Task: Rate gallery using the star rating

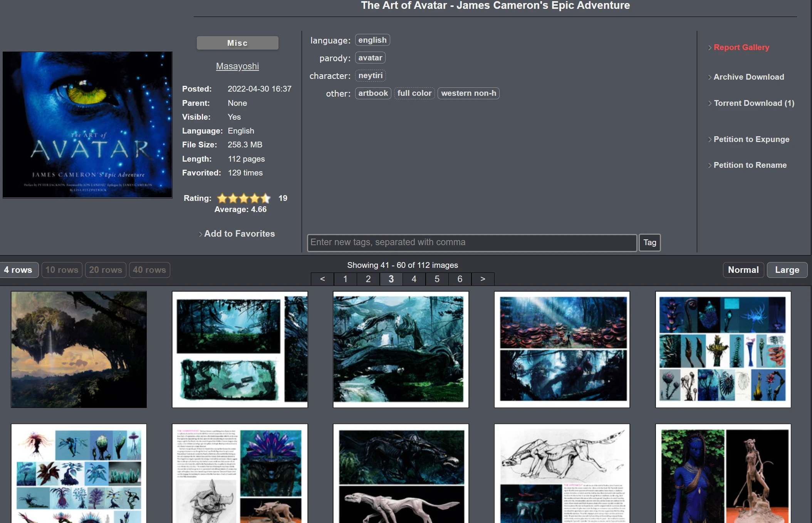Action: point(244,198)
